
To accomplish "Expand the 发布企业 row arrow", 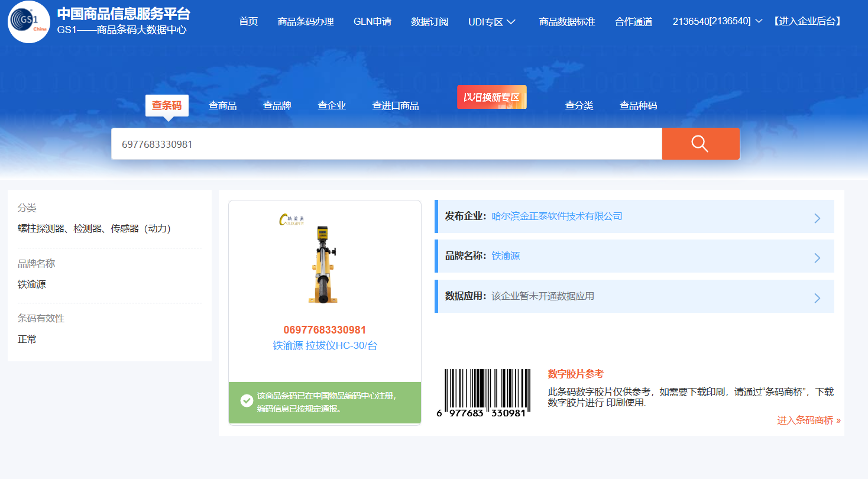I will point(818,218).
